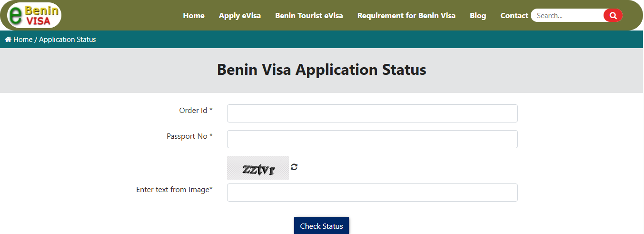Navigate to the Blog page
This screenshot has height=234, width=644.
point(478,16)
